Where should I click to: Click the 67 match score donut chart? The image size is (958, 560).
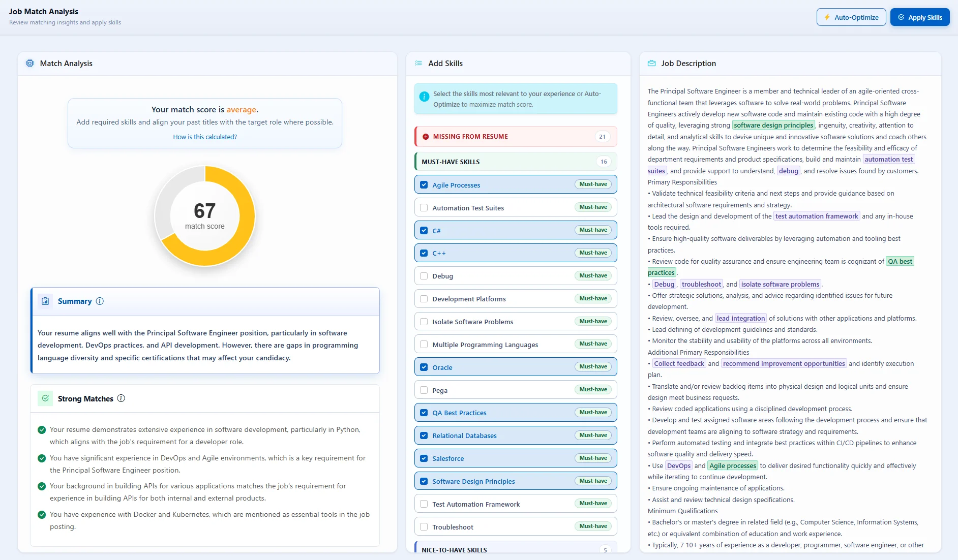coord(205,216)
